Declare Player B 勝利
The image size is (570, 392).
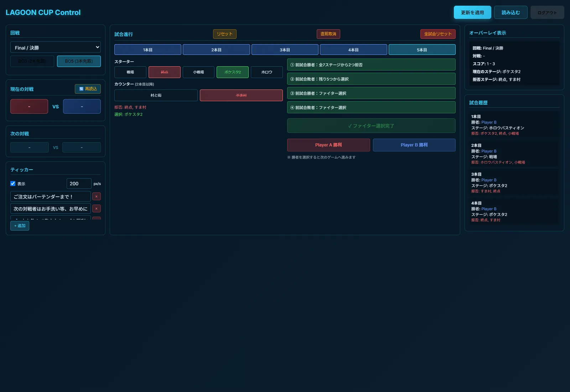tap(414, 145)
